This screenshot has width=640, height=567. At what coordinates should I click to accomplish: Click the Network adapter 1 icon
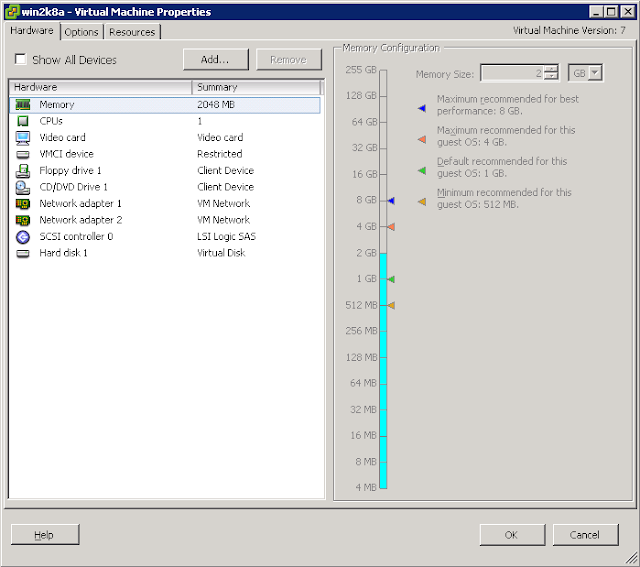click(x=23, y=204)
